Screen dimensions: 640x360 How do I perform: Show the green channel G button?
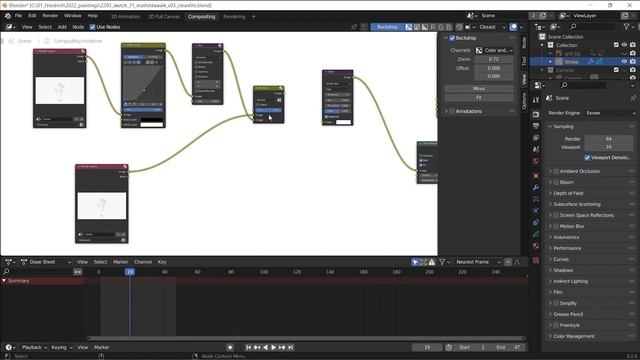pos(441,27)
